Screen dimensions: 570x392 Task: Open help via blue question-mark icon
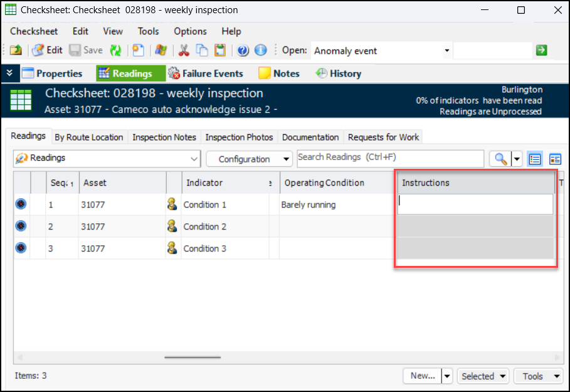243,51
